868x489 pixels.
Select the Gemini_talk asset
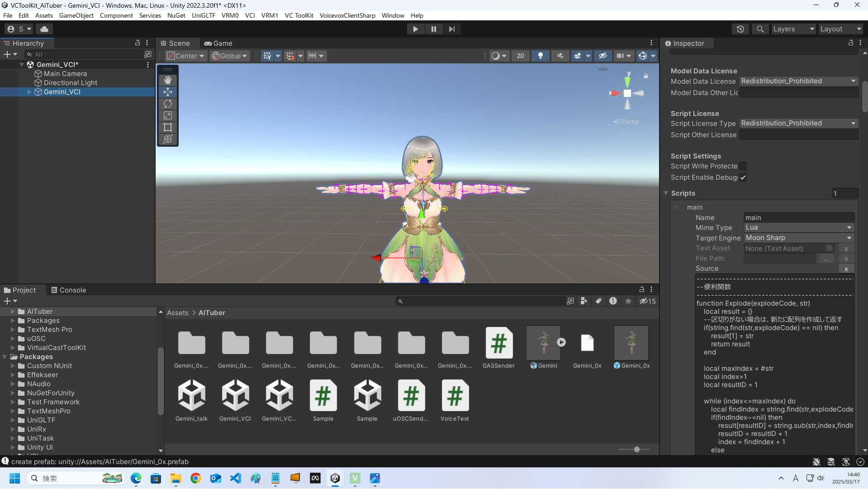point(191,400)
